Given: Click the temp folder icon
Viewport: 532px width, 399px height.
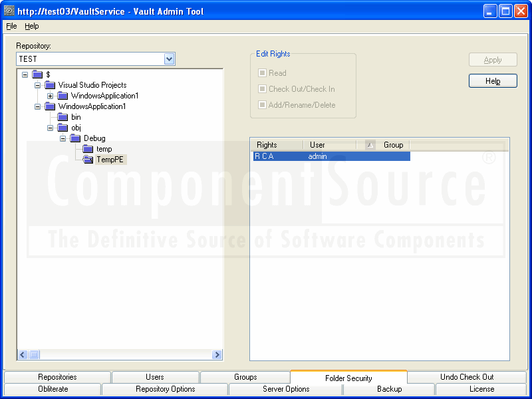Looking at the screenshot, I should [x=88, y=149].
